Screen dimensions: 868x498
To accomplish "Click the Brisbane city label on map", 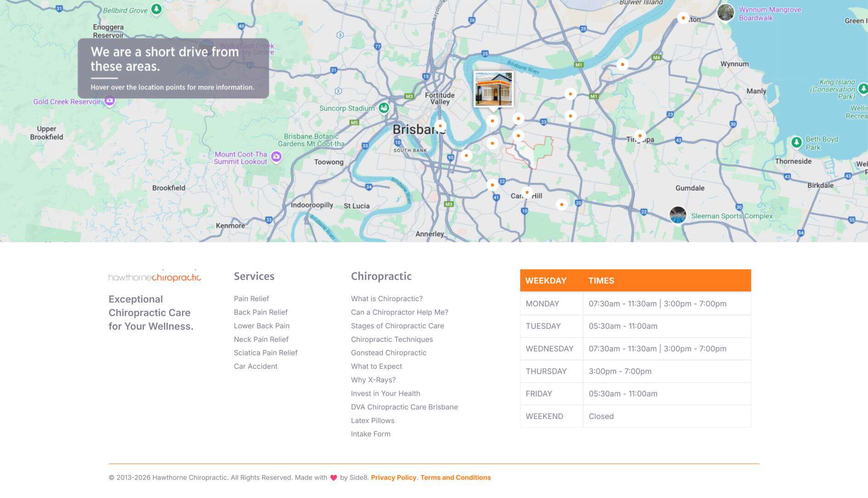I will [x=419, y=130].
